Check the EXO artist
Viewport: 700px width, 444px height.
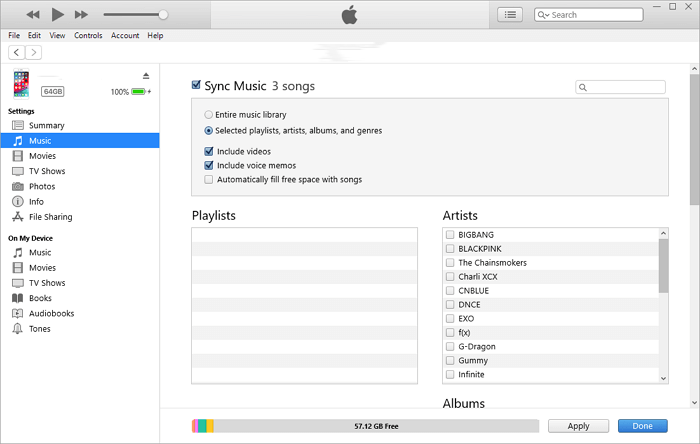click(450, 319)
